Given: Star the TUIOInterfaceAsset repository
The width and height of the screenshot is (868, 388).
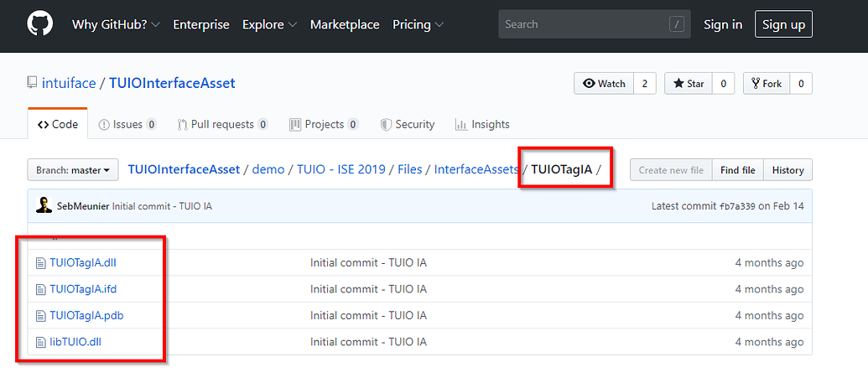Looking at the screenshot, I should point(688,84).
